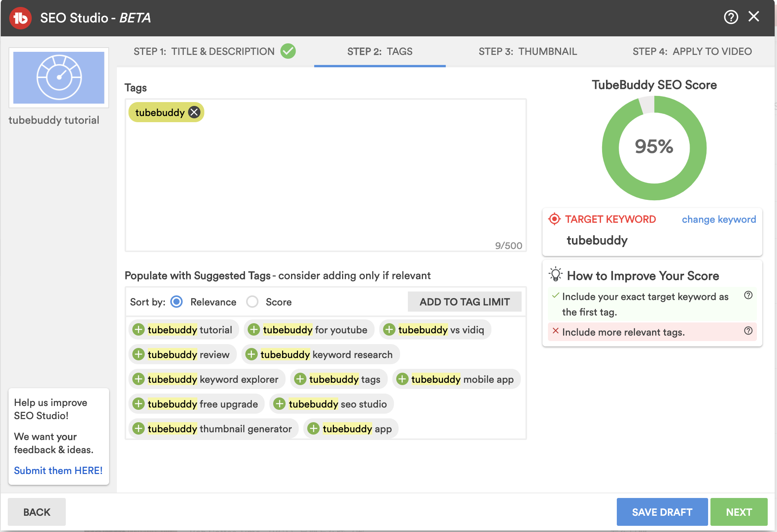Click the 95% SEO score ring
This screenshot has height=532, width=777.
[x=654, y=148]
